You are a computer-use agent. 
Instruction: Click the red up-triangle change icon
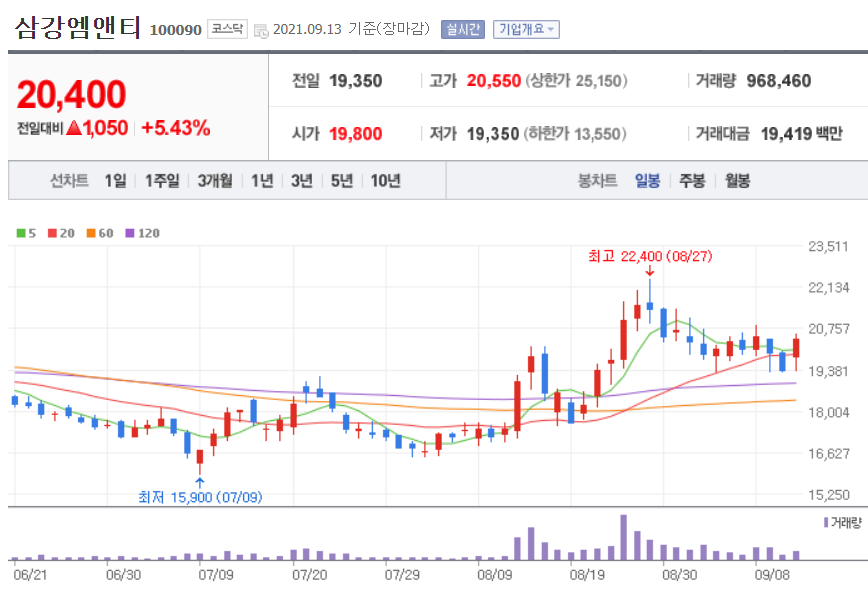click(74, 128)
